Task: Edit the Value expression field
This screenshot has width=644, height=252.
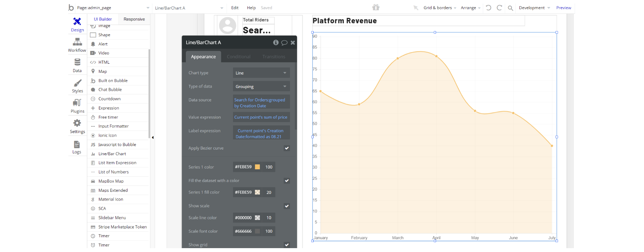Action: (261, 117)
